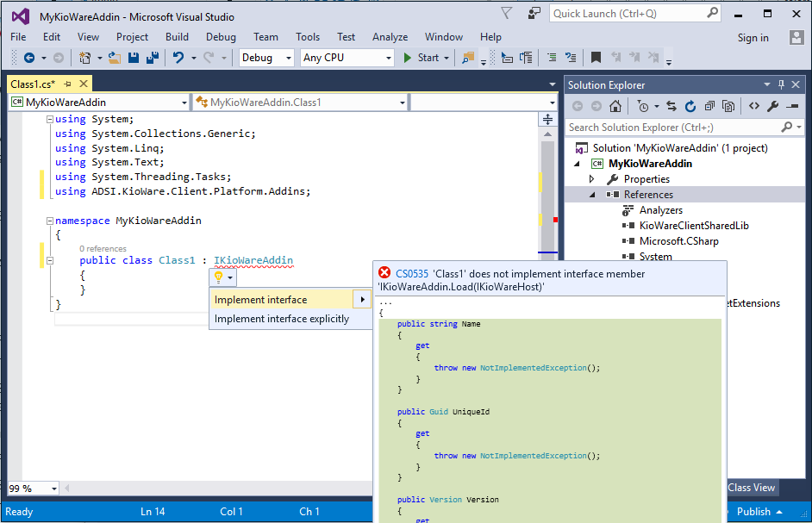The width and height of the screenshot is (812, 523).
Task: Click the account avatar icon
Action: (796, 37)
